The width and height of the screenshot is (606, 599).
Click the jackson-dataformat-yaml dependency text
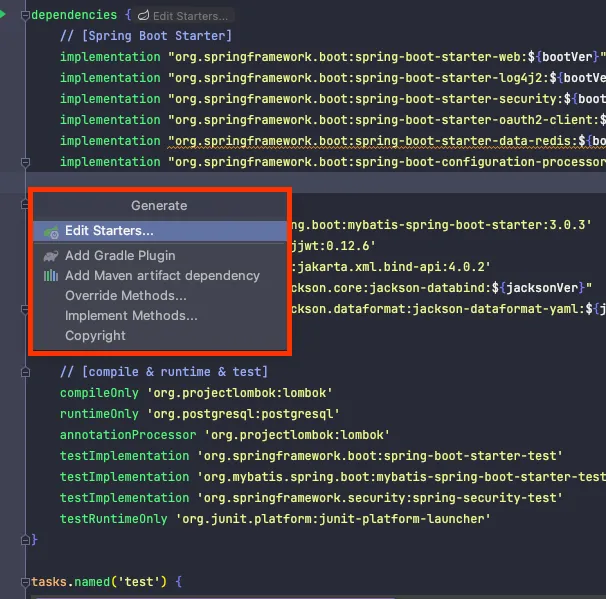(x=449, y=309)
